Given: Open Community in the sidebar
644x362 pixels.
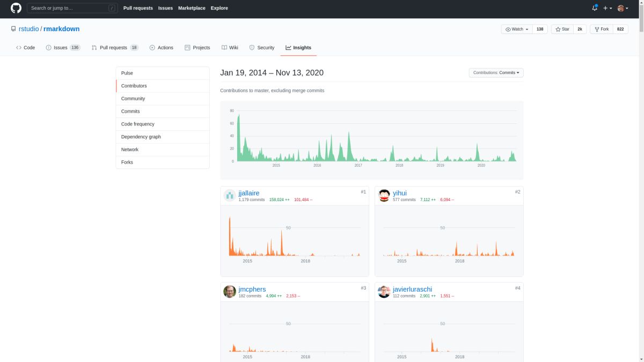Looking at the screenshot, I should [163, 99].
